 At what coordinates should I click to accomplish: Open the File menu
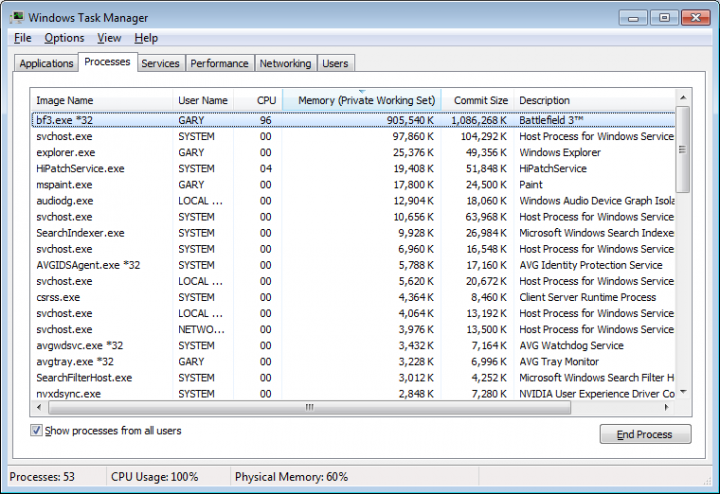coord(22,38)
